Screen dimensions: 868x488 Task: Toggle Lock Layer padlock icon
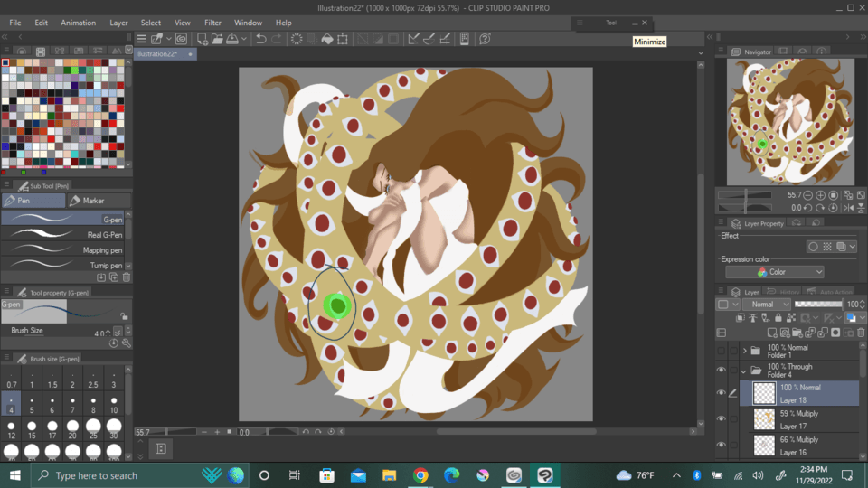(x=778, y=317)
